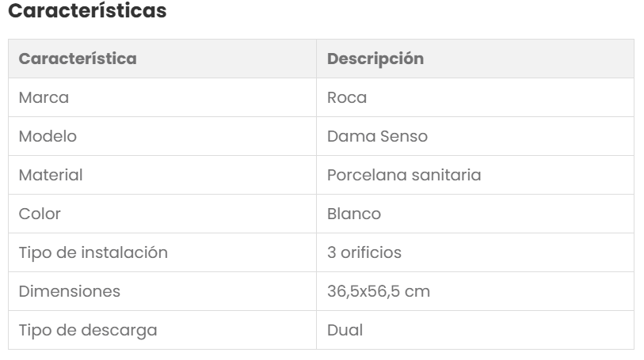Select the Tipo de instalación label
The height and width of the screenshot is (360, 644).
tap(93, 253)
